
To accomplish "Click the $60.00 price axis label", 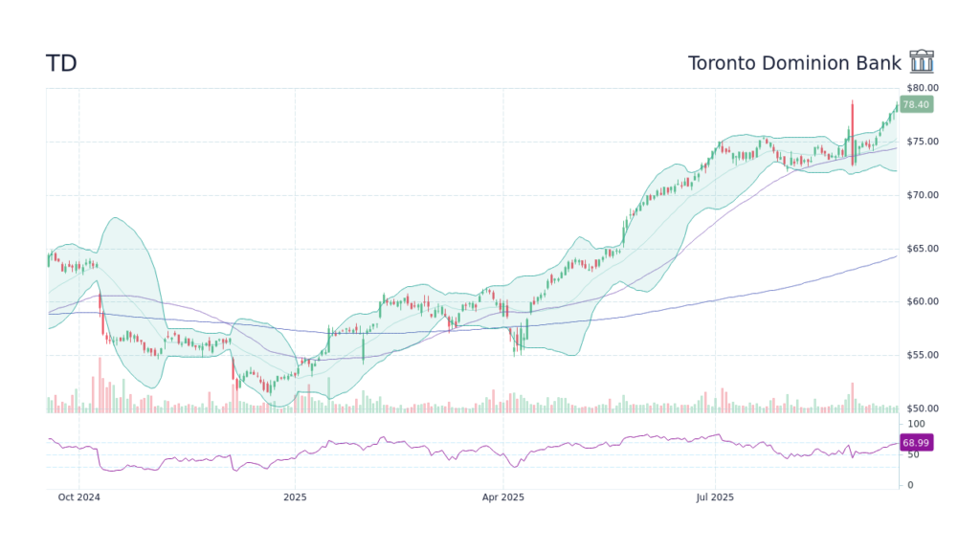I will (923, 301).
